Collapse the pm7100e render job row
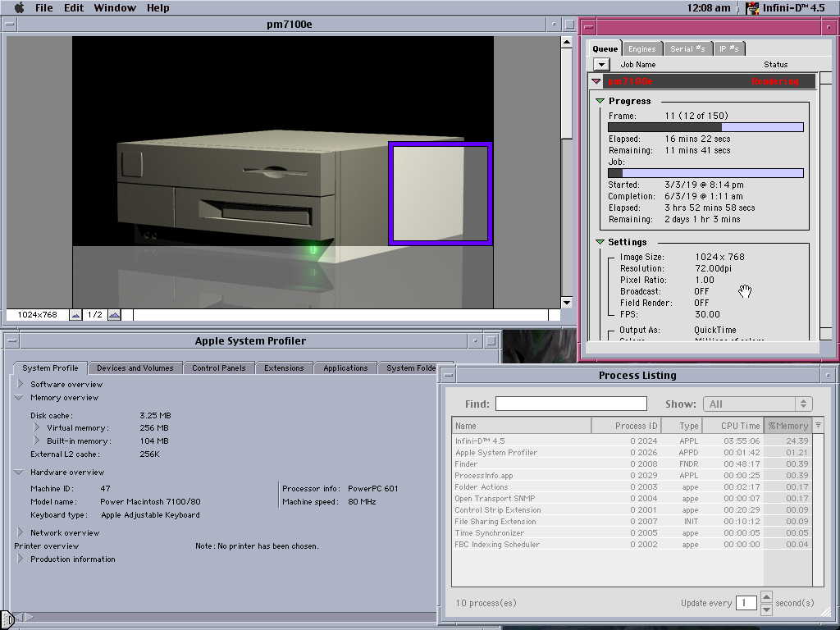Viewport: 840px width, 630px height. pyautogui.click(x=596, y=82)
